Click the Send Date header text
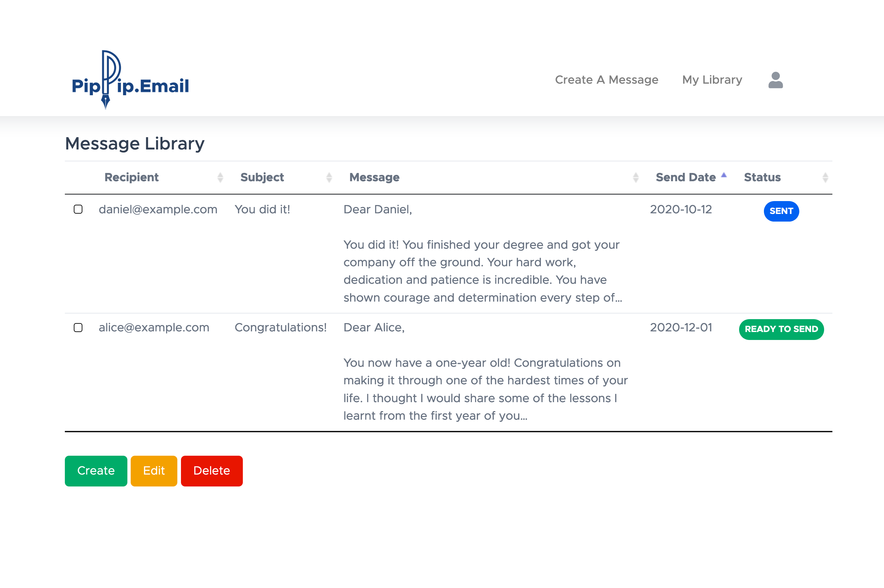This screenshot has width=884, height=588. (685, 177)
